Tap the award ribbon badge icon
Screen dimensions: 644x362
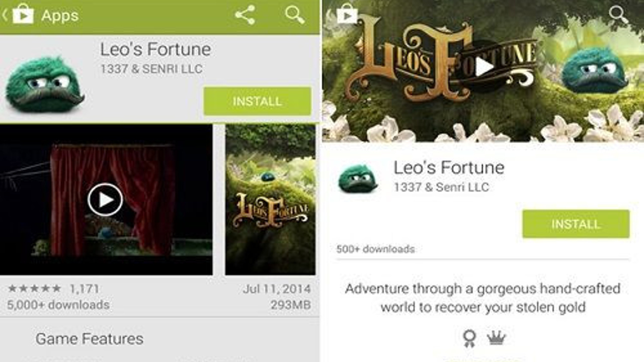point(469,338)
